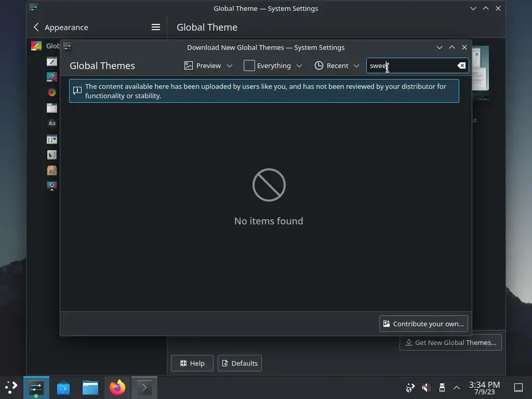Launch Firefox from the taskbar
The height and width of the screenshot is (399, 532).
(117, 388)
